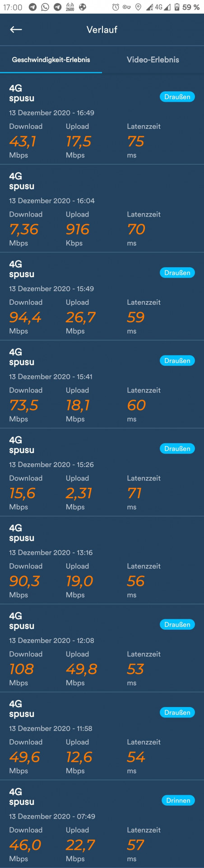This screenshot has height=868, width=204.
Task: Tap the back arrow icon
Action: coord(16,29)
